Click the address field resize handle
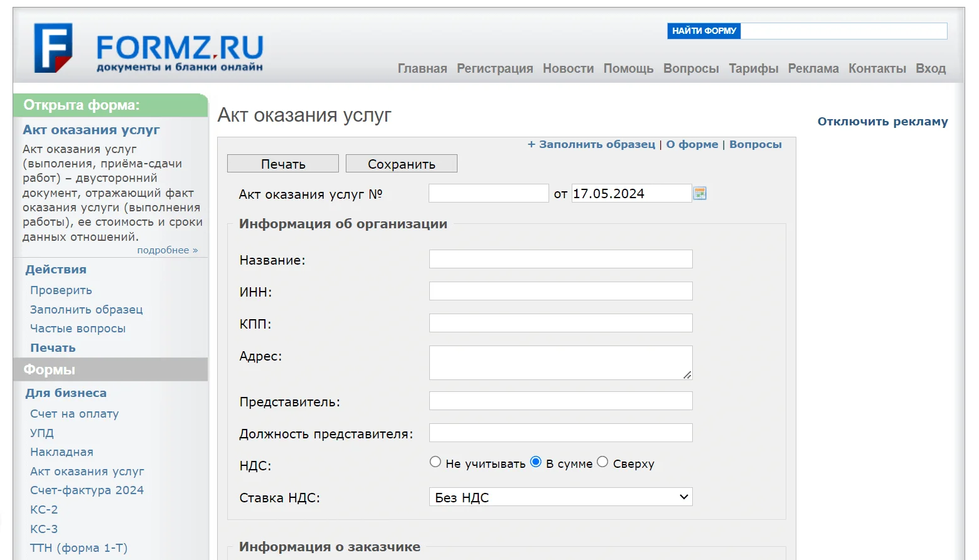The width and height of the screenshot is (979, 560). point(687,375)
